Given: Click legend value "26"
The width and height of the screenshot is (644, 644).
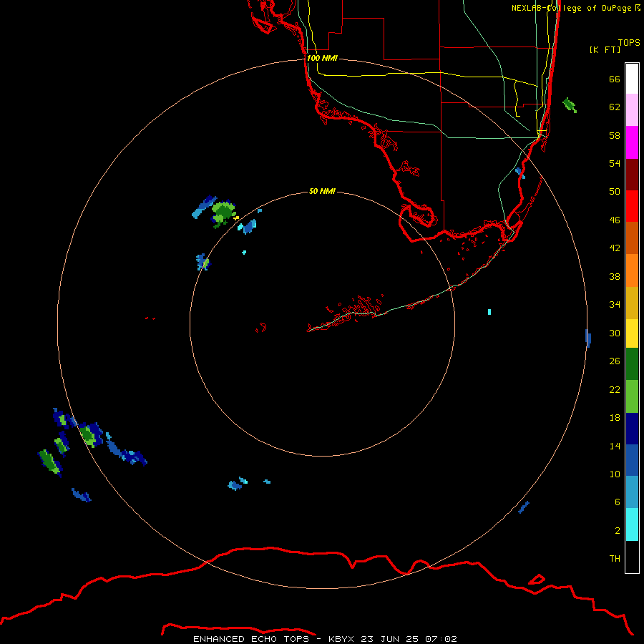Looking at the screenshot, I should tap(615, 361).
